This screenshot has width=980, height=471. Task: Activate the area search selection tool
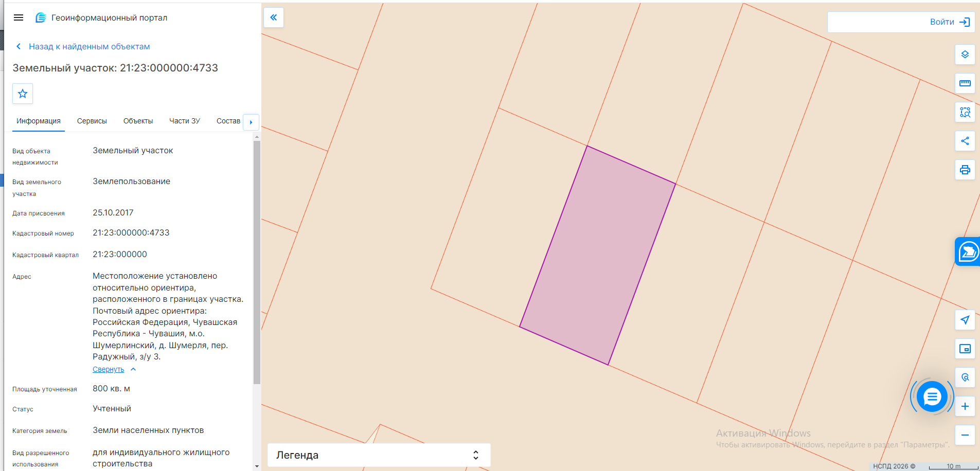click(x=965, y=112)
